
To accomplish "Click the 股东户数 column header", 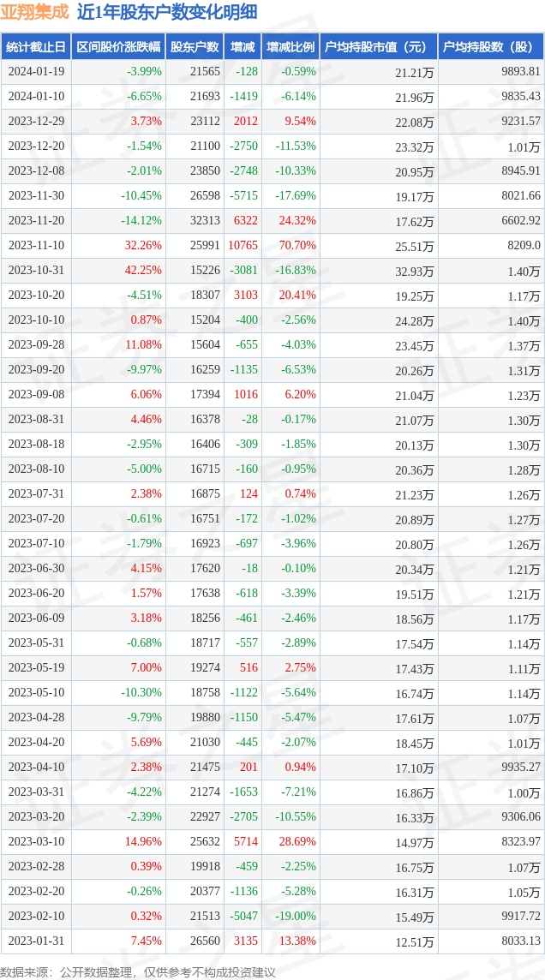I will point(194,47).
